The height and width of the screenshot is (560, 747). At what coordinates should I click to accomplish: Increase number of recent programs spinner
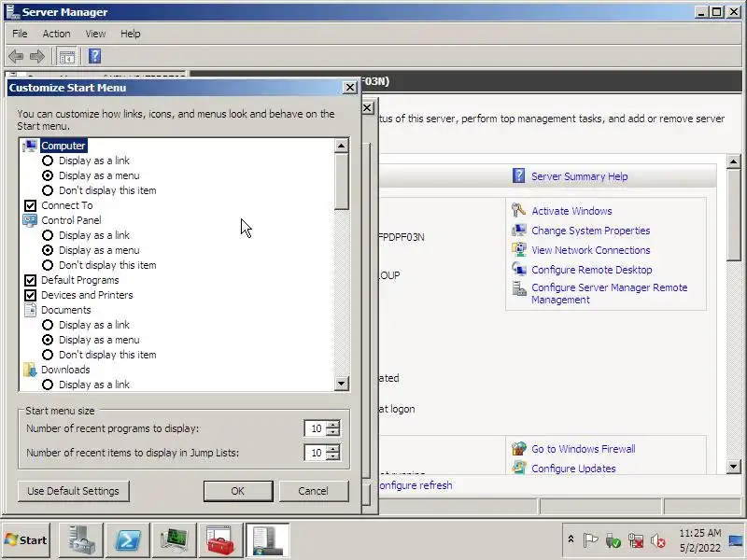[x=333, y=424]
